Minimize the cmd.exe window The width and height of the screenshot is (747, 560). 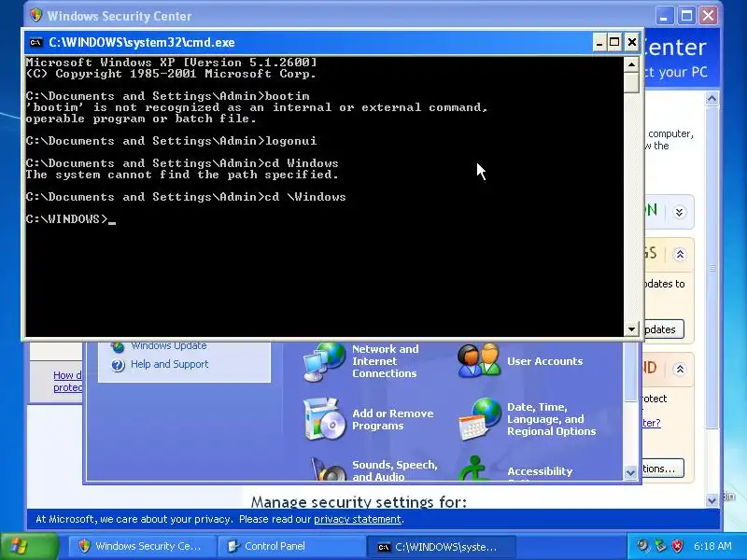[x=599, y=42]
